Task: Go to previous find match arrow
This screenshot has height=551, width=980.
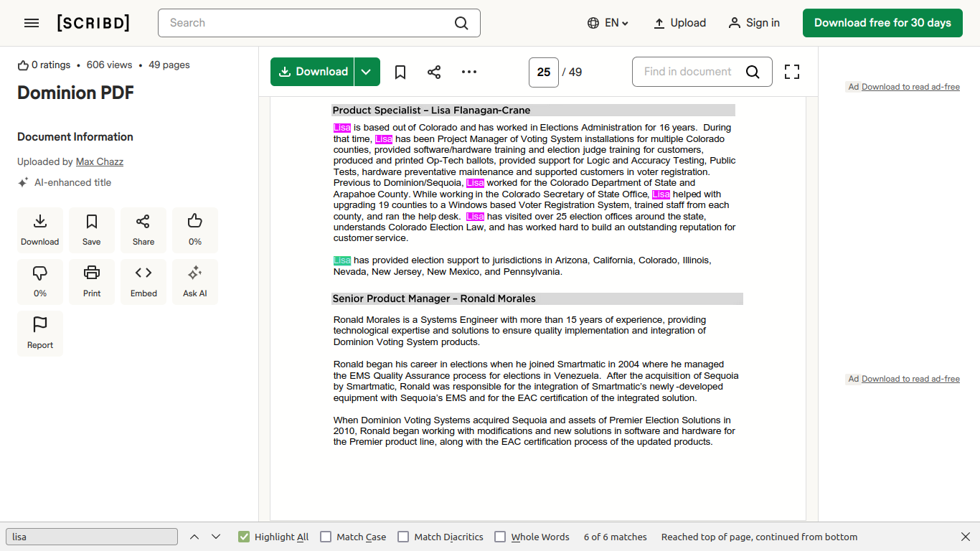Action: click(x=194, y=537)
